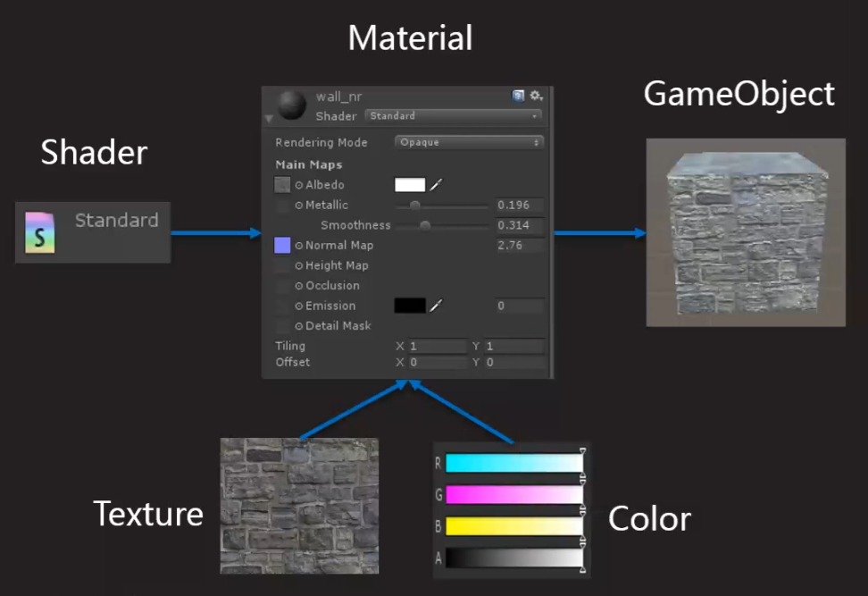Click the Normal Map value field 2.76

click(519, 245)
